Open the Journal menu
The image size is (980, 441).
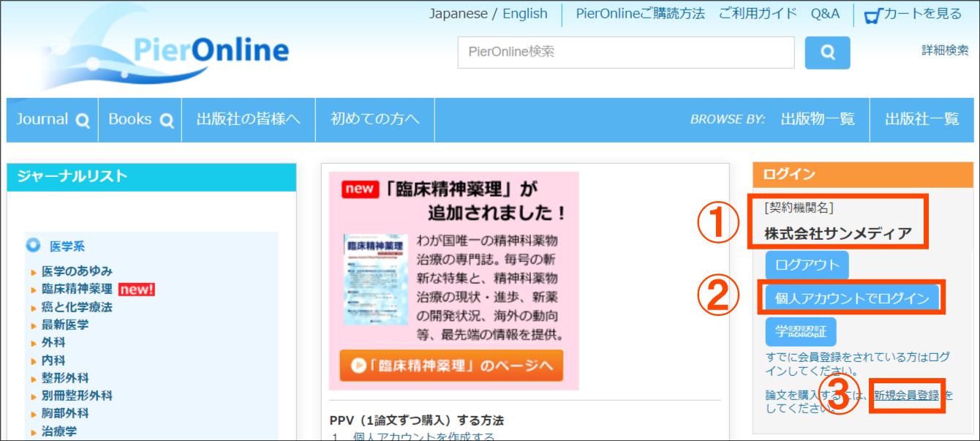52,120
